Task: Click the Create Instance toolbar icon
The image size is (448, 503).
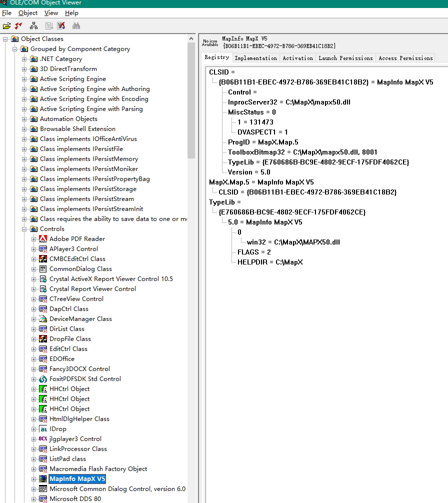Action: pyautogui.click(x=49, y=26)
